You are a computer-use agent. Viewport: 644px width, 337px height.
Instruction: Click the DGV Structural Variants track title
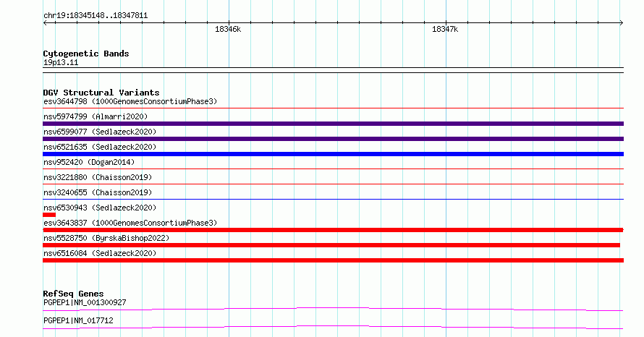(101, 93)
